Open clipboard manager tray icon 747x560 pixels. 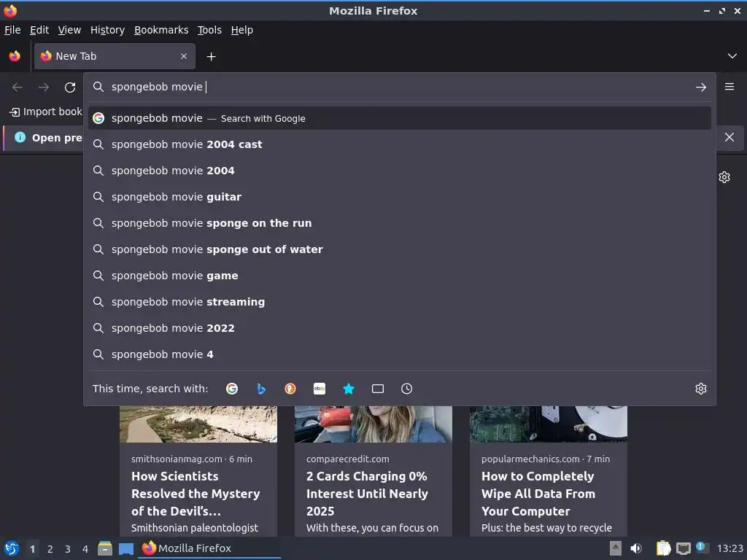coord(663,548)
